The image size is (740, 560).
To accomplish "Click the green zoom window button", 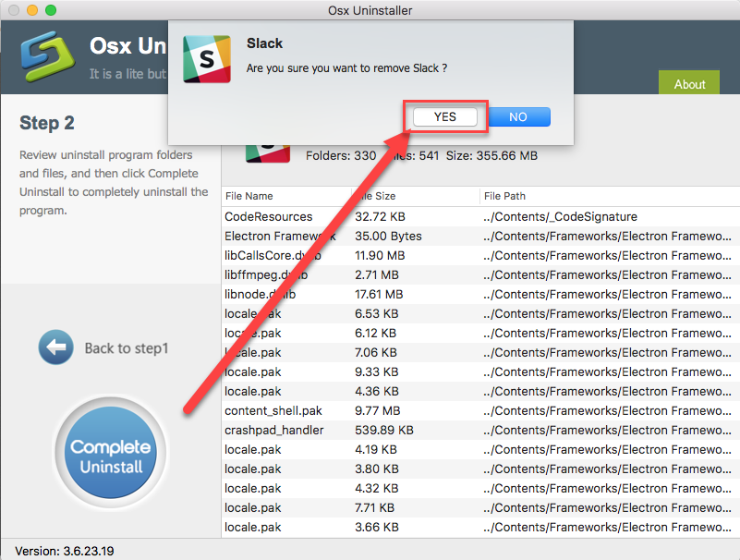I will 51,10.
